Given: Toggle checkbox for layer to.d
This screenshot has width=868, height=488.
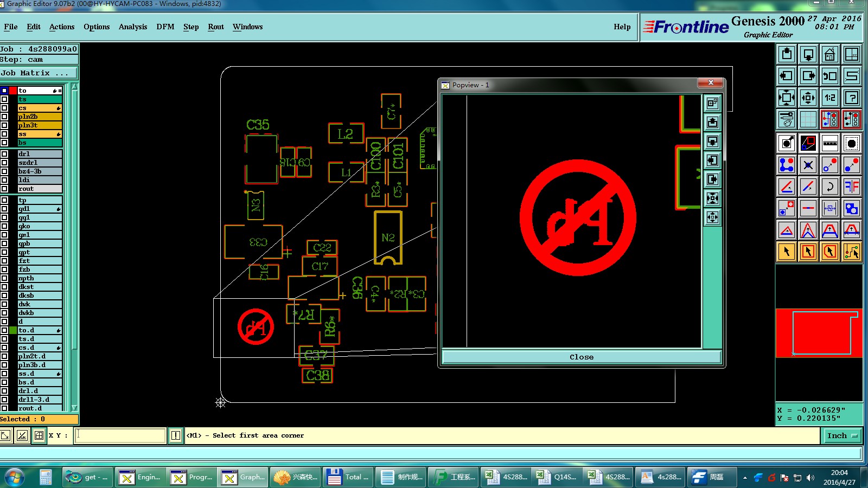Looking at the screenshot, I should coord(4,330).
